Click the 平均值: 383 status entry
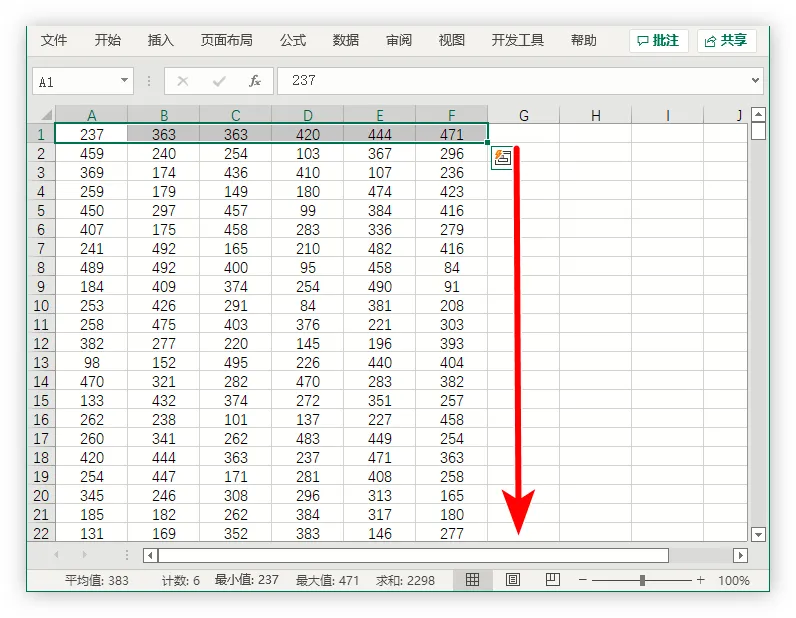The height and width of the screenshot is (618, 796). click(97, 580)
